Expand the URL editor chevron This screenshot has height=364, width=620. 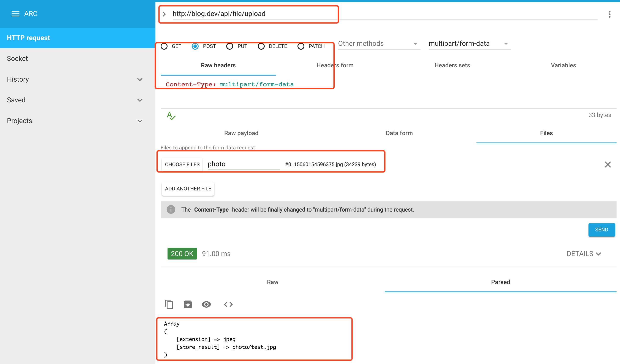click(164, 14)
